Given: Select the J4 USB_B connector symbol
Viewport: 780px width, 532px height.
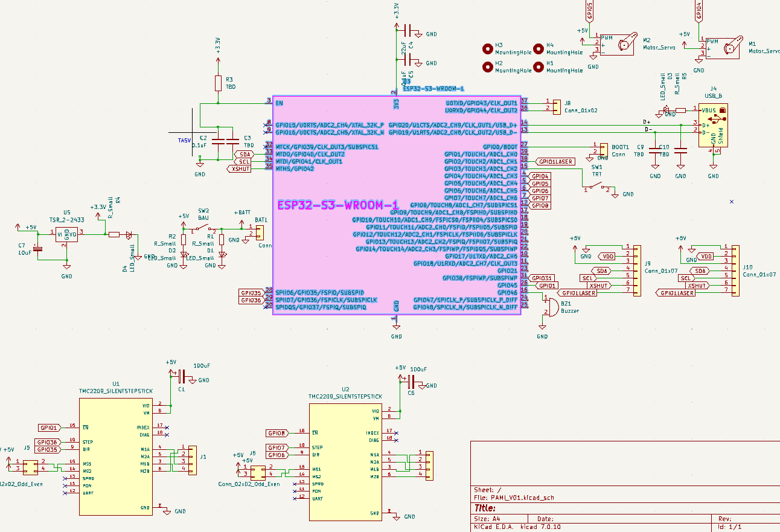Looking at the screenshot, I should (x=714, y=125).
